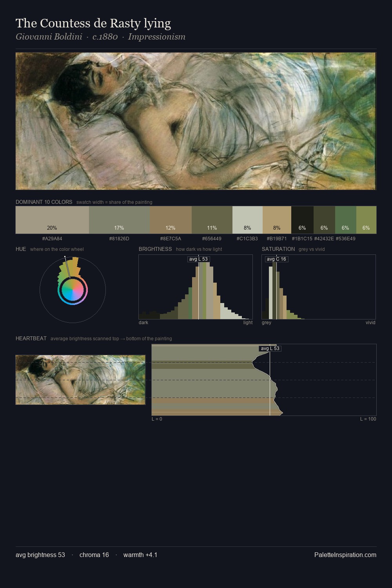Open the PaletteInspiration.com link
Screen dimensions: 392x588
coord(345,555)
